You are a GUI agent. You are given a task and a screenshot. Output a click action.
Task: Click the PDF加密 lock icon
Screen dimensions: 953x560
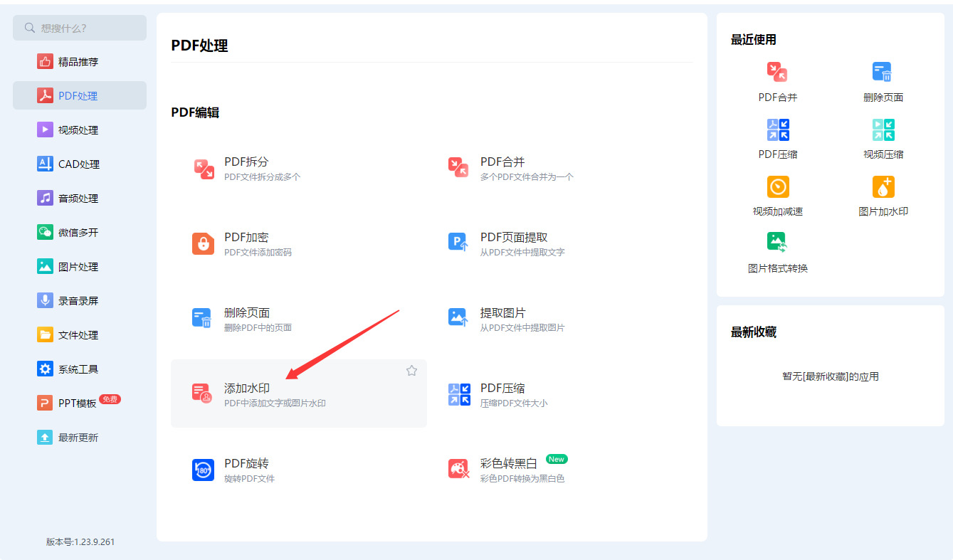point(204,243)
